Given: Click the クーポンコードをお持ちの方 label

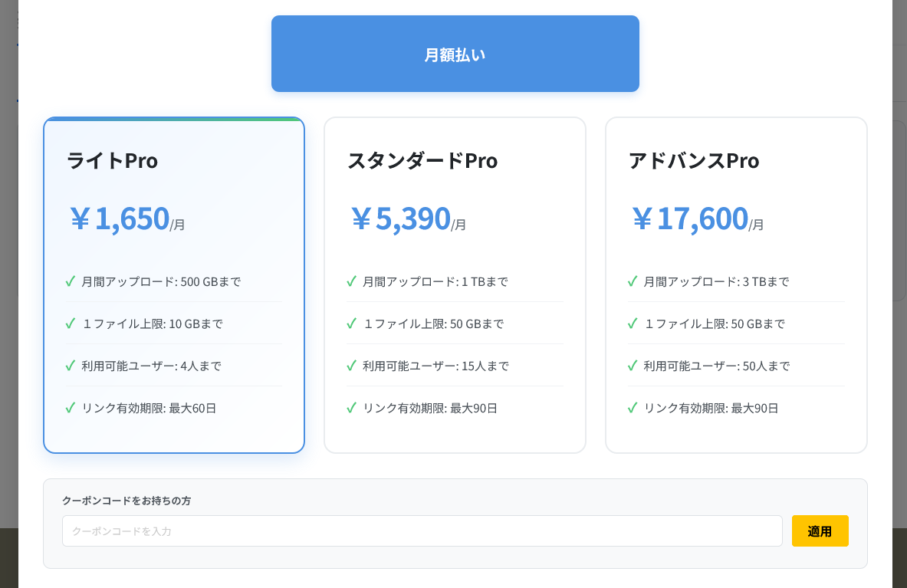Looking at the screenshot, I should (x=128, y=501).
